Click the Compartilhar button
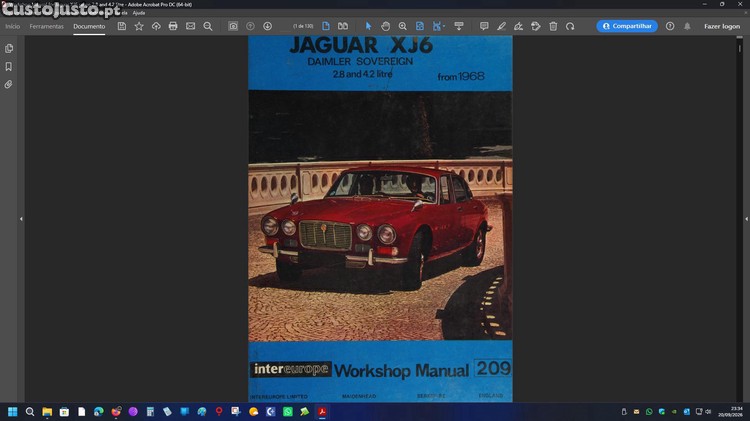Screen dimensions: 750x421 pyautogui.click(x=627, y=26)
